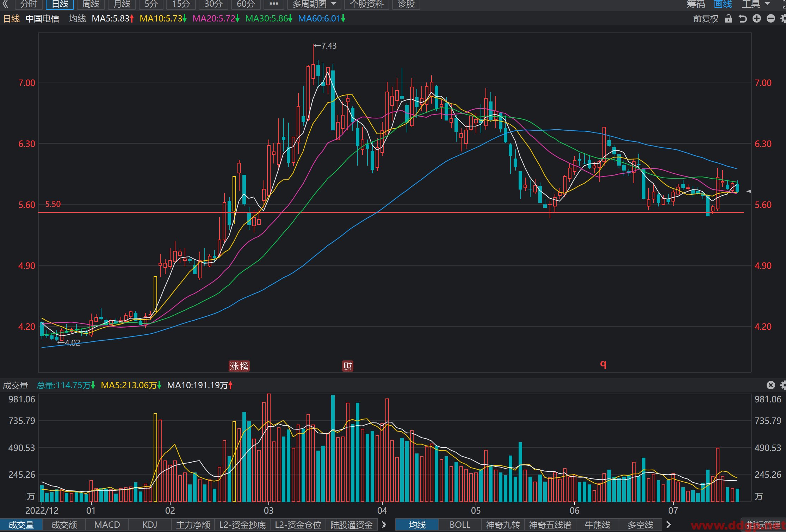Collapse panel with double-left chevron icon
Viewport: 786px width, 532px height.
(x=5, y=4)
